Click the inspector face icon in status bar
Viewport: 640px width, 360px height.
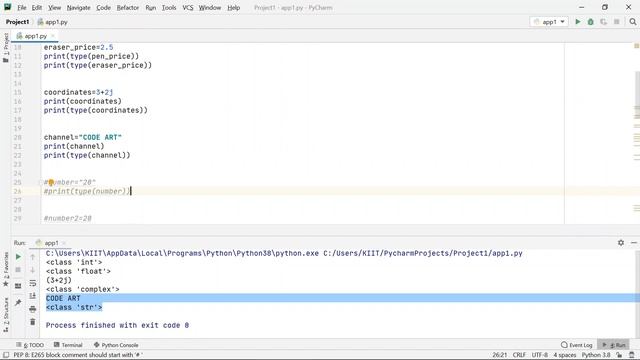[632, 355]
